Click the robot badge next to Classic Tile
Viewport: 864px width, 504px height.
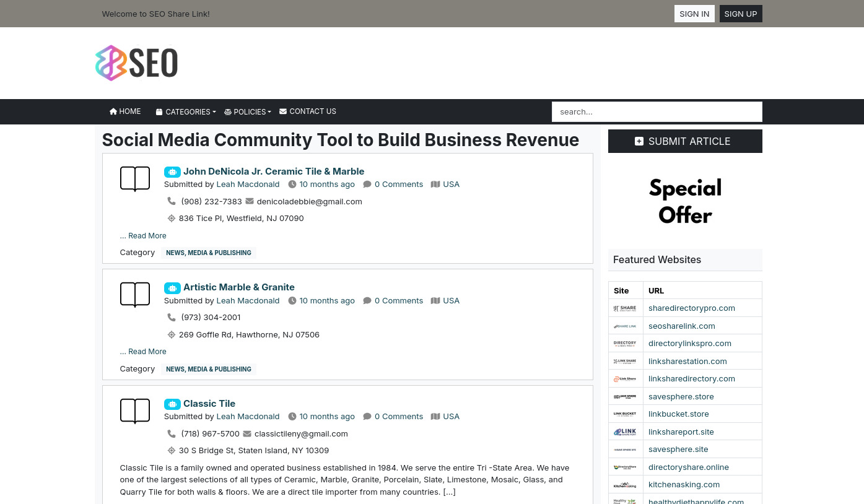tap(172, 404)
